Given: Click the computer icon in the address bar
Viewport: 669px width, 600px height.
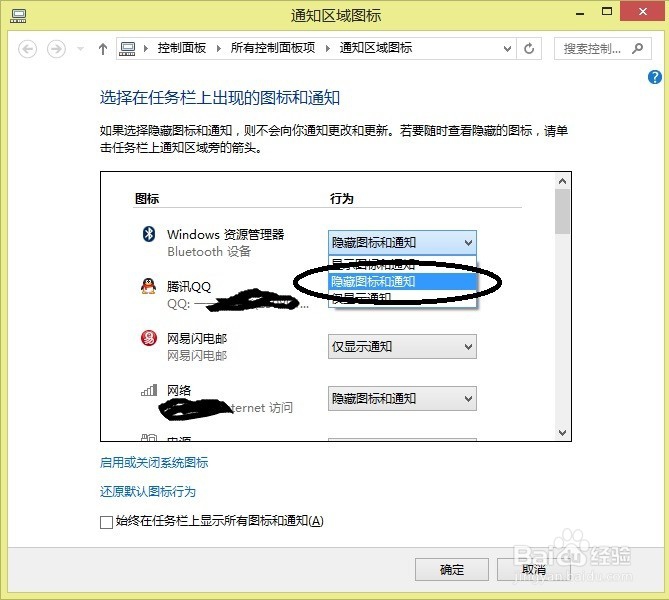Looking at the screenshot, I should (x=127, y=49).
